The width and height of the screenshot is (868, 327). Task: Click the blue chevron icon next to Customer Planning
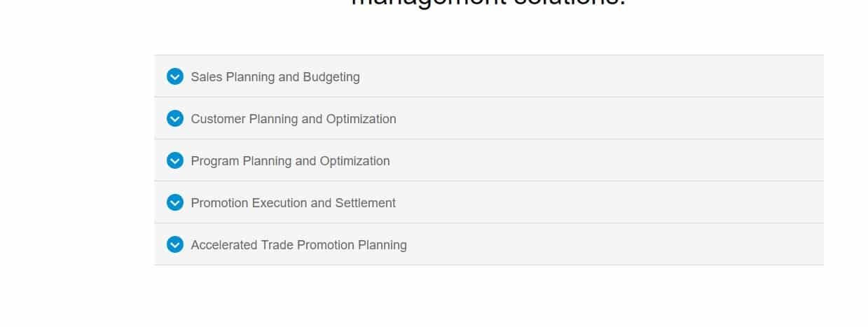175,118
